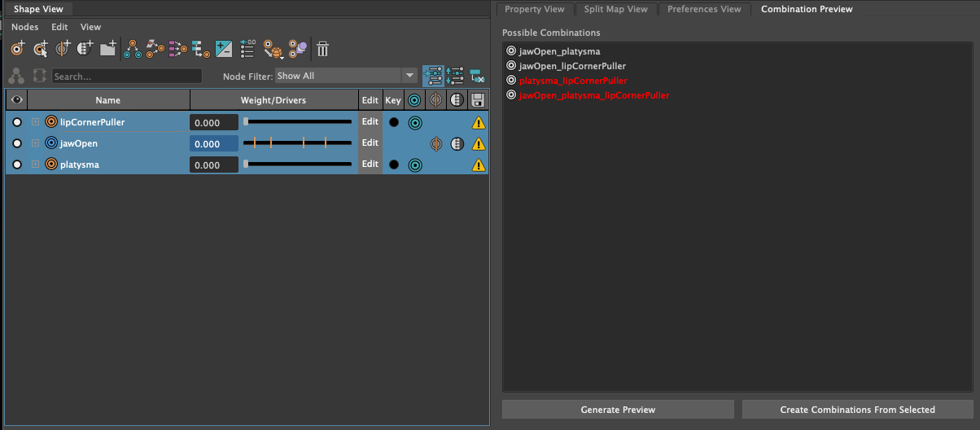The image size is (980, 430).
Task: Click the create symmetric shape icon
Action: pos(63,49)
